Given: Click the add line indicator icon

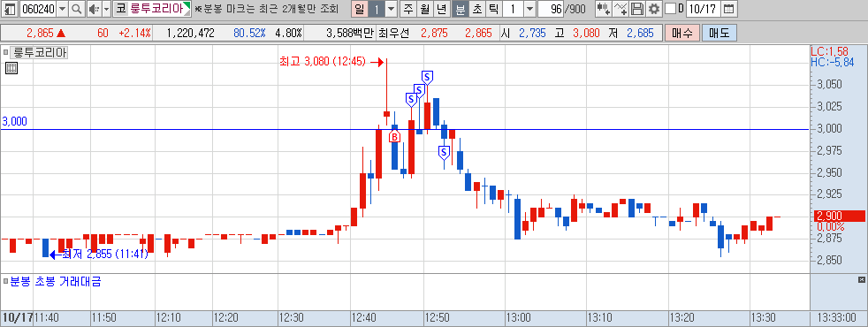Looking at the screenshot, I should 621,9.
